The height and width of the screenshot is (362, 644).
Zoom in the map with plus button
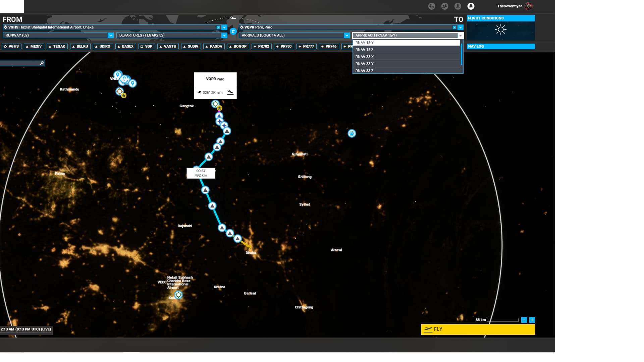(532, 320)
